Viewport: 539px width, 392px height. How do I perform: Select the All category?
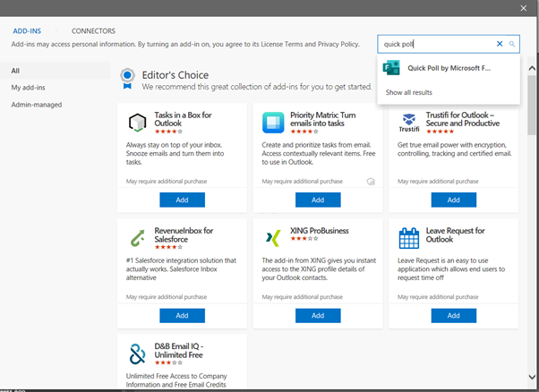(15, 71)
